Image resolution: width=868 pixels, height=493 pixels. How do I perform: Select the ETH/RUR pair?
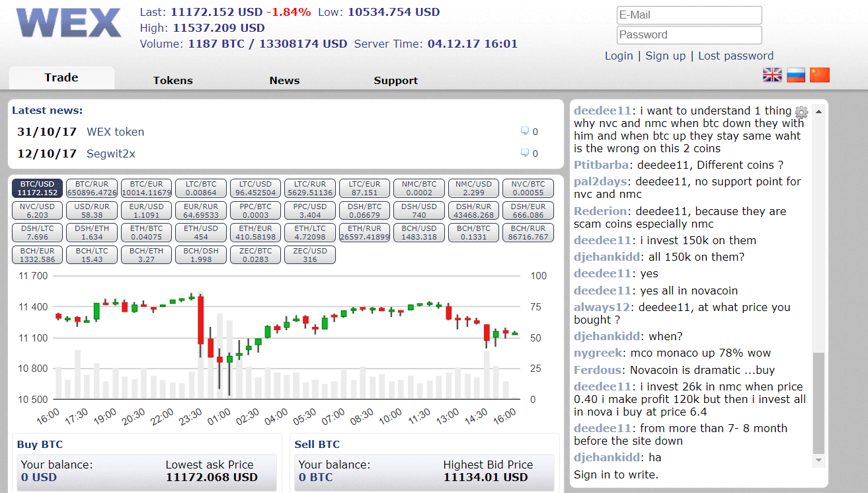point(364,232)
